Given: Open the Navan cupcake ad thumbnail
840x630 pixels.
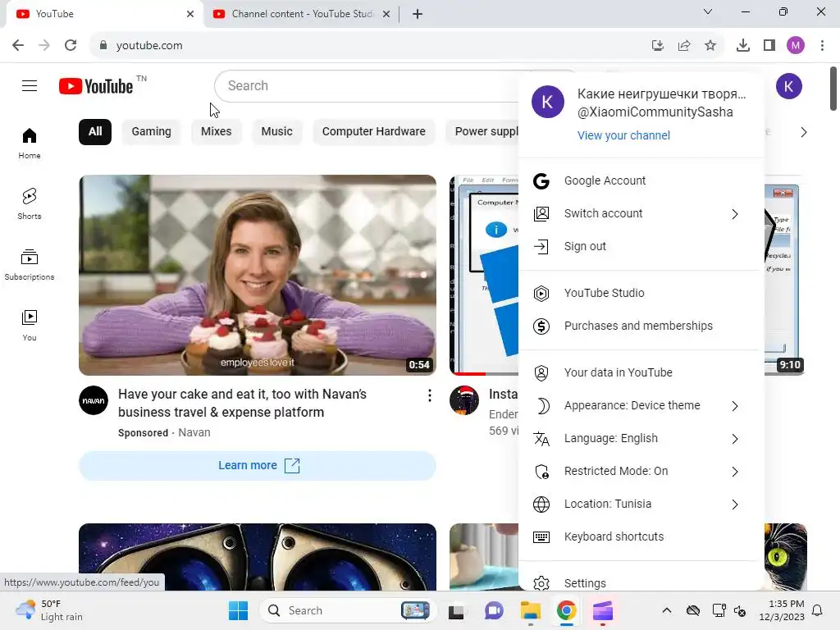Looking at the screenshot, I should click(x=257, y=275).
